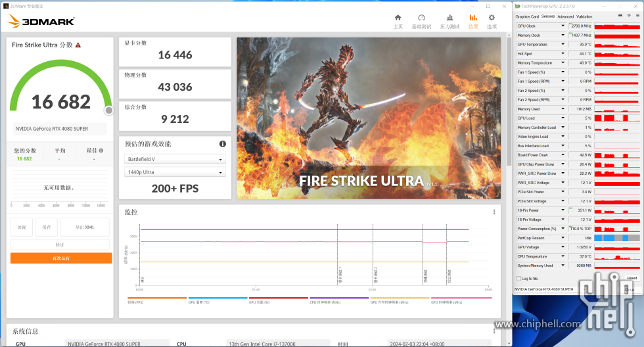Screen dimensions: 644x347
Task: Expand the GPU Temperature sensor dropdown
Action: (x=563, y=44)
